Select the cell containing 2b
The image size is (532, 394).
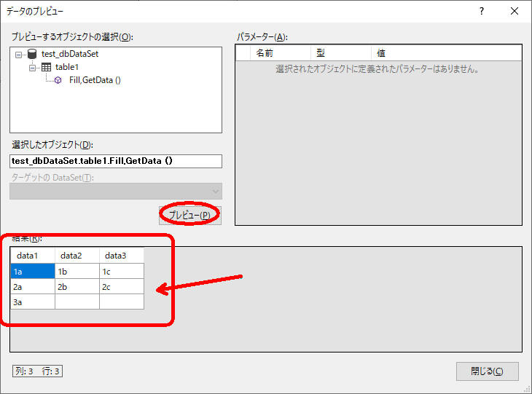click(77, 286)
